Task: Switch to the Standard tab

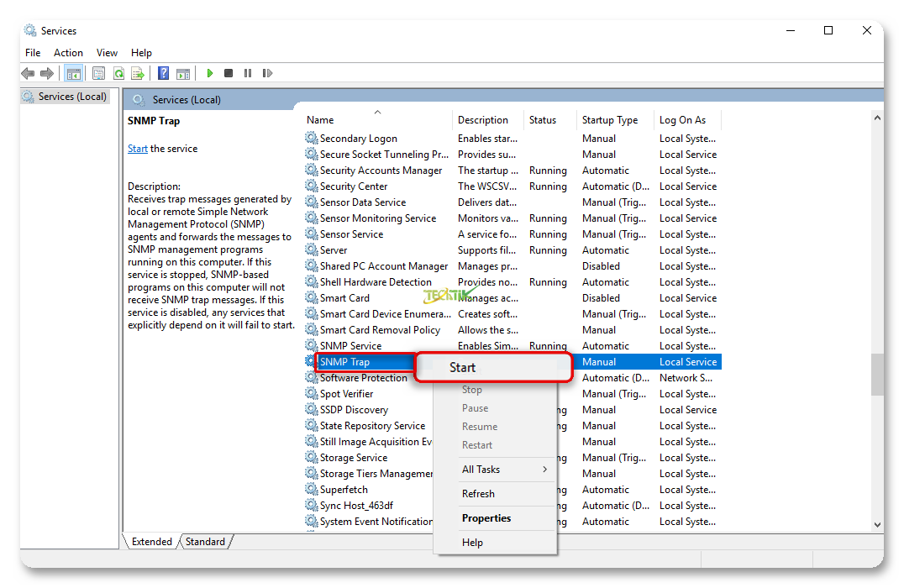Action: point(205,542)
